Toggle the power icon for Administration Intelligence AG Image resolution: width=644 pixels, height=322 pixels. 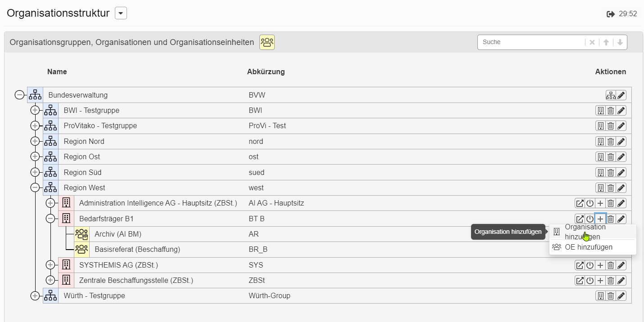click(590, 203)
